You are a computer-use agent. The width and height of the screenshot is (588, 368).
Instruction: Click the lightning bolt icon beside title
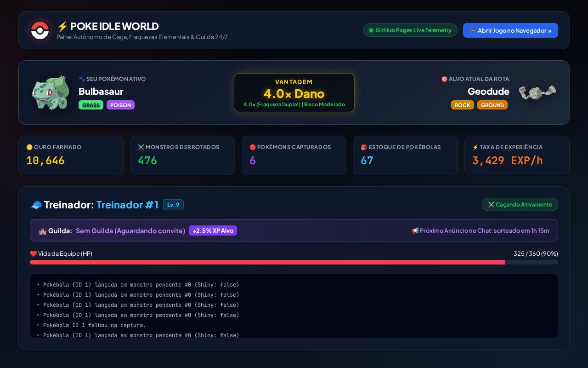62,26
